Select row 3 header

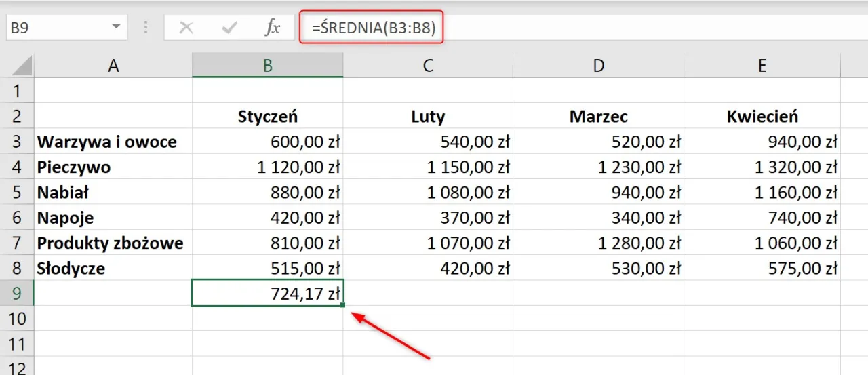[x=17, y=142]
